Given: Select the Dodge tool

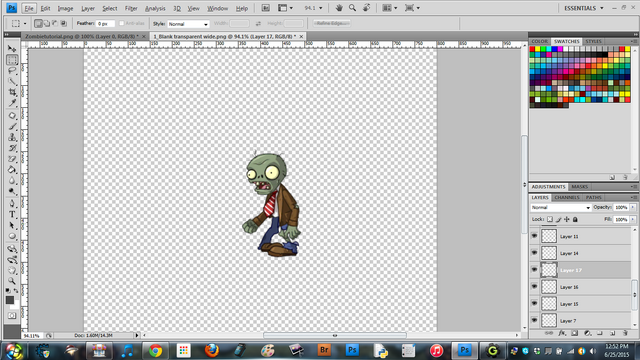Looking at the screenshot, I should click(x=12, y=191).
